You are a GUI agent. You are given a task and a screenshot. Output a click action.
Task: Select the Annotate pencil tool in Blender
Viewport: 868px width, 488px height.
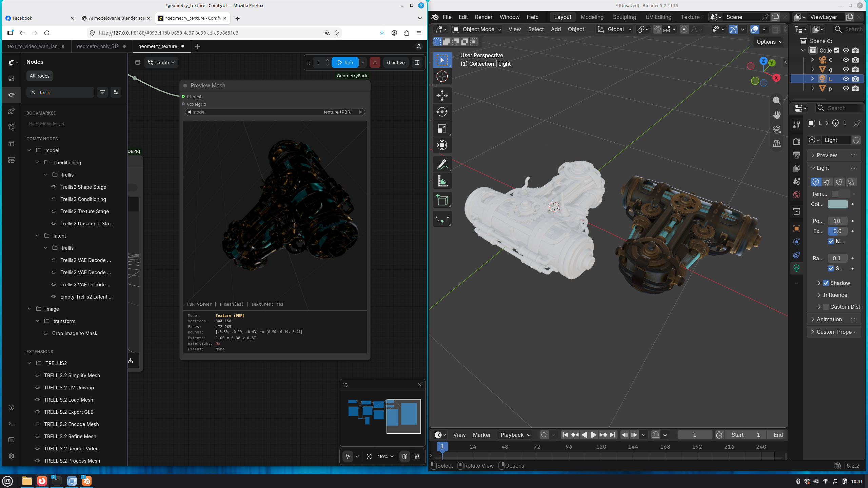click(x=442, y=165)
